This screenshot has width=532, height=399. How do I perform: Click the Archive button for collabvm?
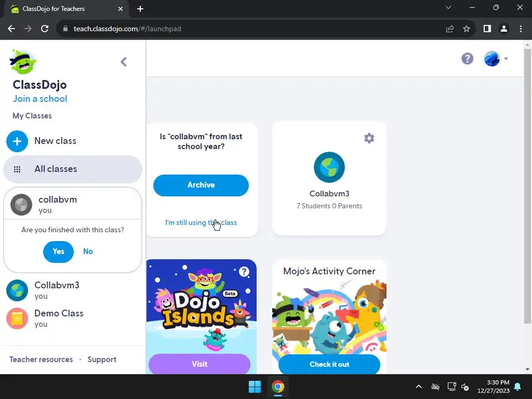(x=201, y=185)
